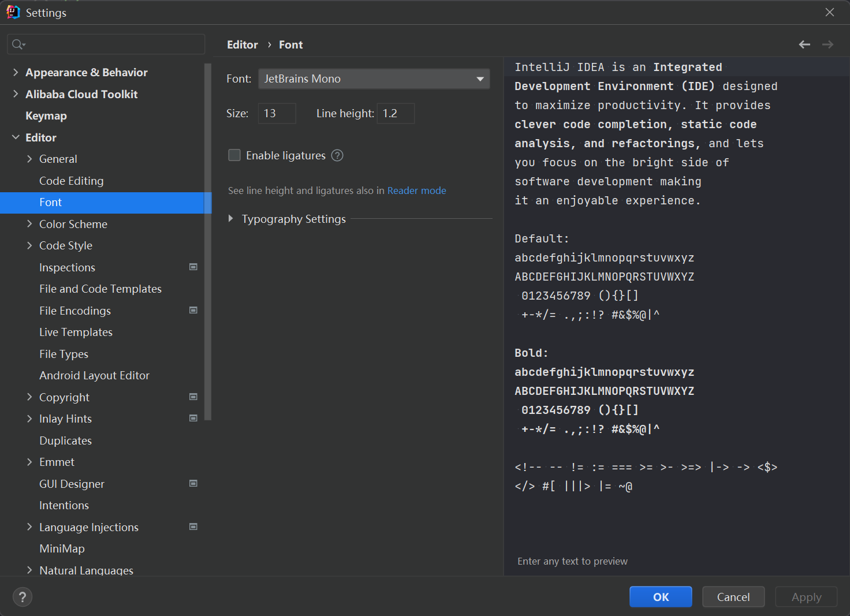This screenshot has height=616, width=850.
Task: Focus the font Size input field
Action: pos(277,113)
